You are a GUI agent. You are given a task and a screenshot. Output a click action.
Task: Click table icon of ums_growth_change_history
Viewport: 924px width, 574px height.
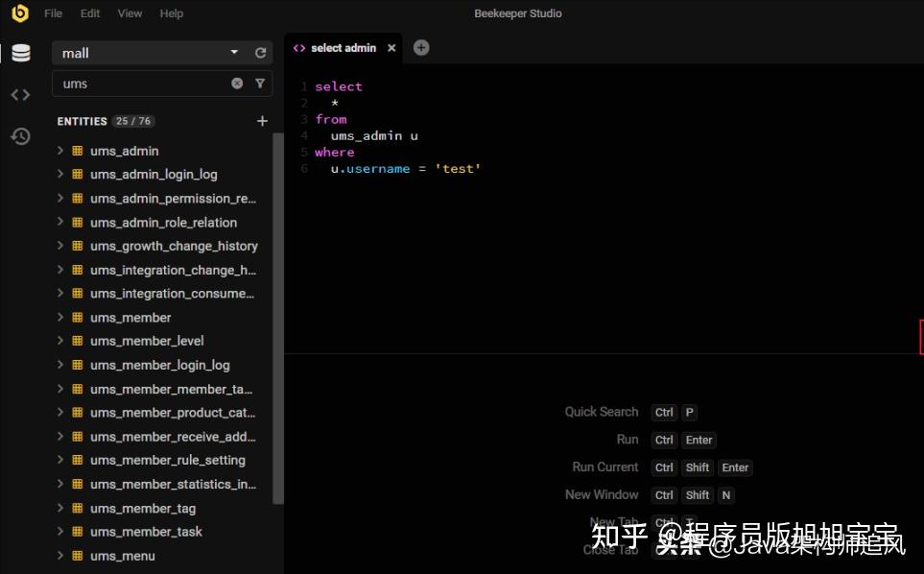[x=77, y=246]
